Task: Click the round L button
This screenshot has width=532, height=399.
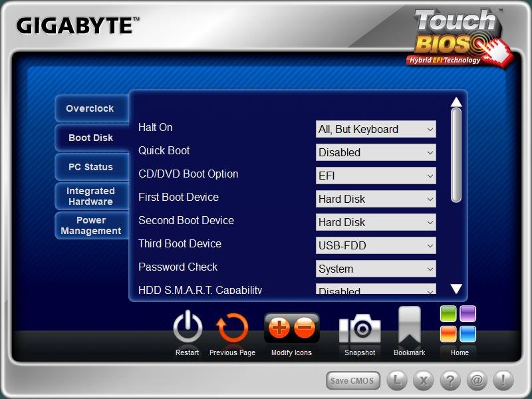Action: coord(396,380)
